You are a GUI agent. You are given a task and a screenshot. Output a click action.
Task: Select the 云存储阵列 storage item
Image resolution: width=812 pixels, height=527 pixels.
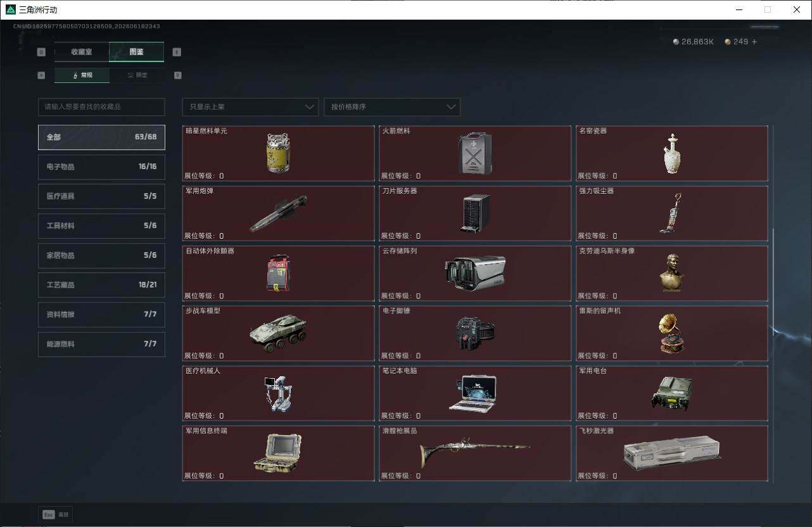(x=475, y=274)
